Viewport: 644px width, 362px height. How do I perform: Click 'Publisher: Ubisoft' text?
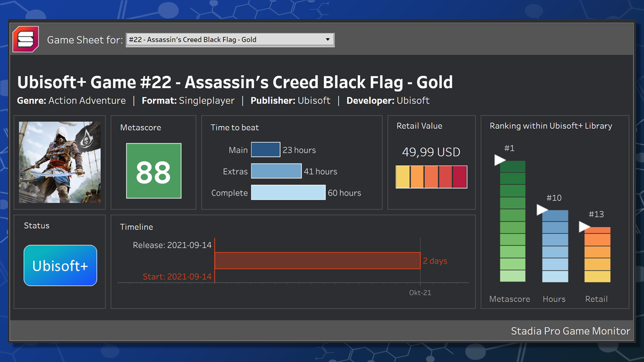point(290,101)
